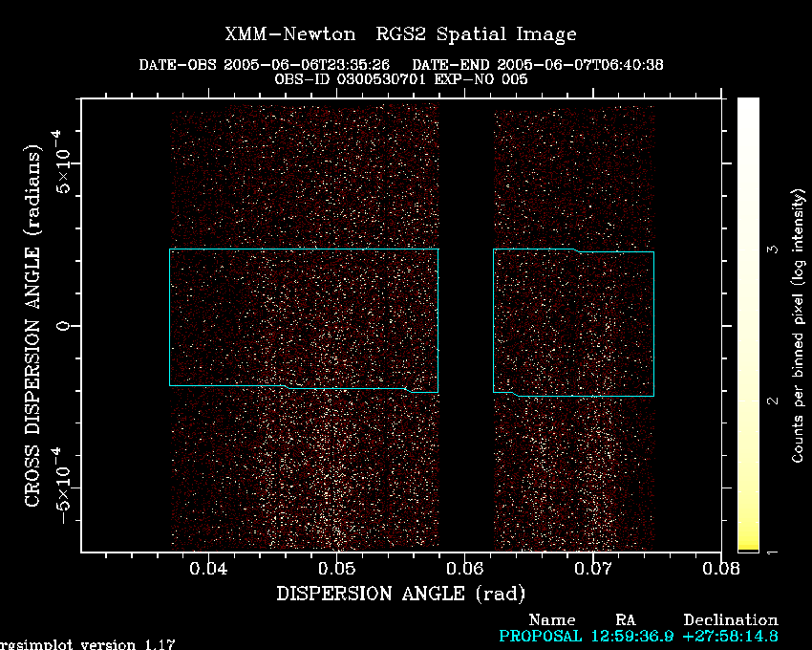Image resolution: width=812 pixels, height=650 pixels.
Task: Click the 'CROSS DISPERSION ANGLE (radians)' y-axis label
Action: (x=33, y=326)
